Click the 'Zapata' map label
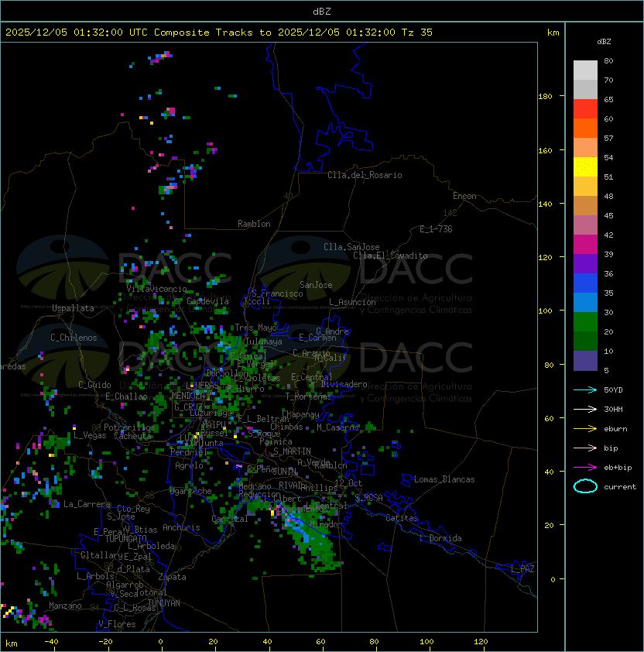 (x=172, y=577)
